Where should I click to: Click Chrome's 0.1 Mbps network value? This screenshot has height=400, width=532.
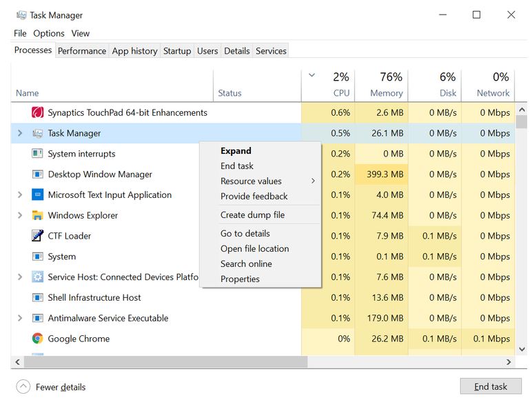coord(491,339)
